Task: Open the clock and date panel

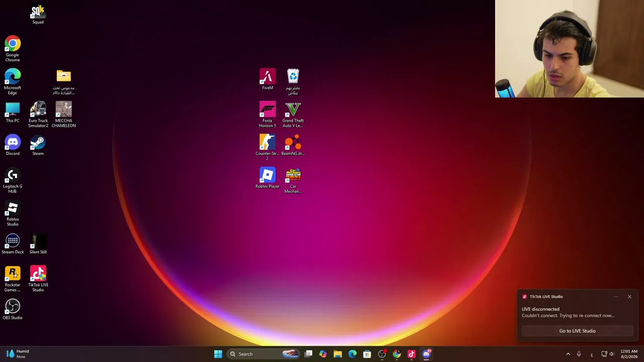Action: [x=629, y=354]
